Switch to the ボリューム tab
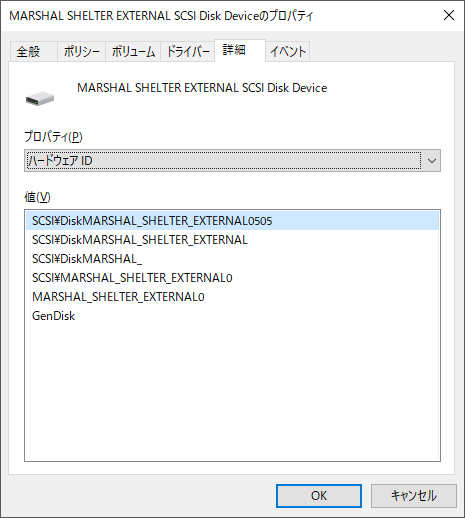 point(133,52)
